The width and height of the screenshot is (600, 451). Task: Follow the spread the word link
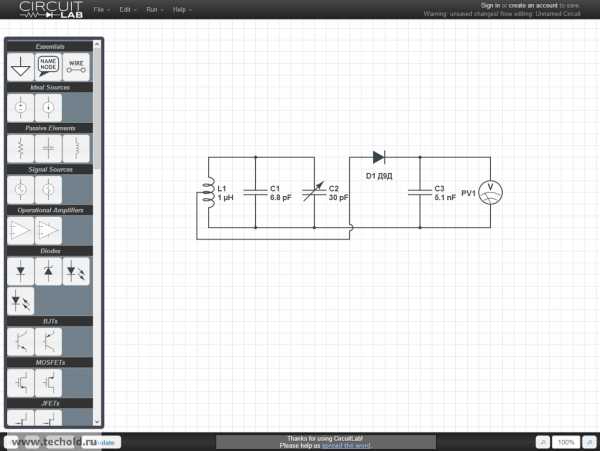(346, 446)
